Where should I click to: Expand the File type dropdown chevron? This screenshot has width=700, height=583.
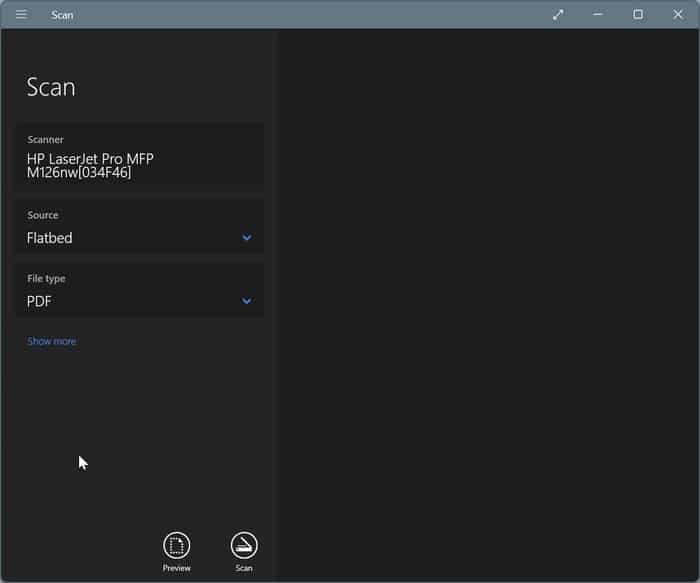tap(246, 301)
